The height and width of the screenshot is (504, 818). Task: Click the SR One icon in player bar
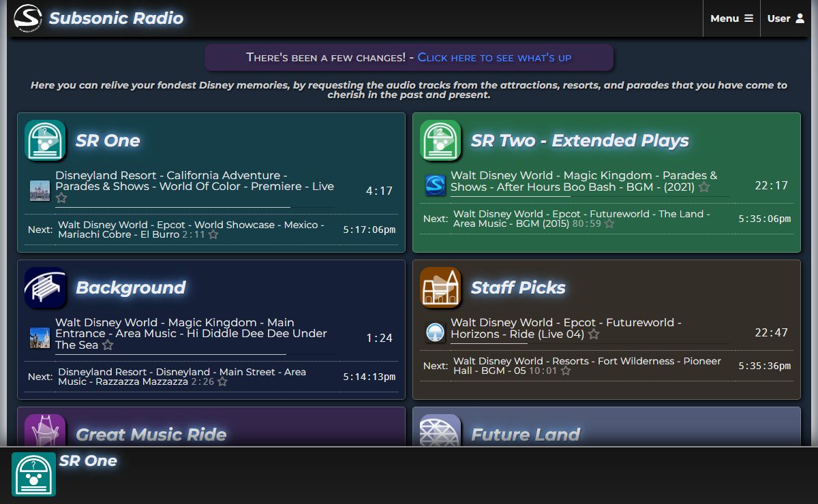coord(33,474)
